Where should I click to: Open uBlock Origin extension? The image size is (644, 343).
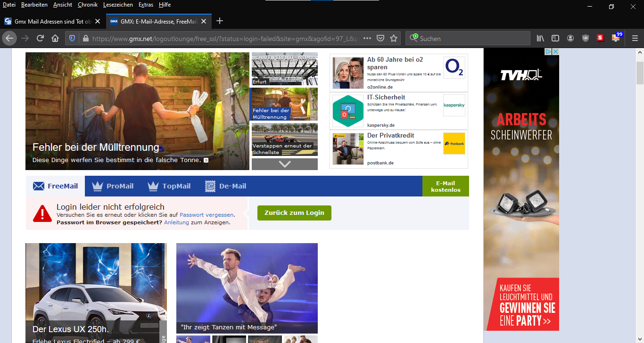coord(586,38)
